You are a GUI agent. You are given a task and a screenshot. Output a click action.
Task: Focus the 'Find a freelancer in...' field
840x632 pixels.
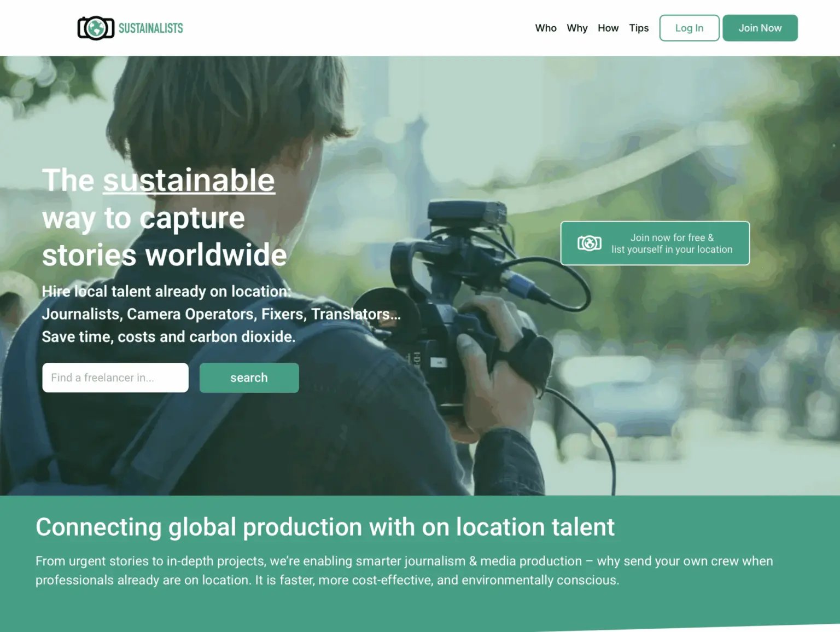pyautogui.click(x=115, y=378)
